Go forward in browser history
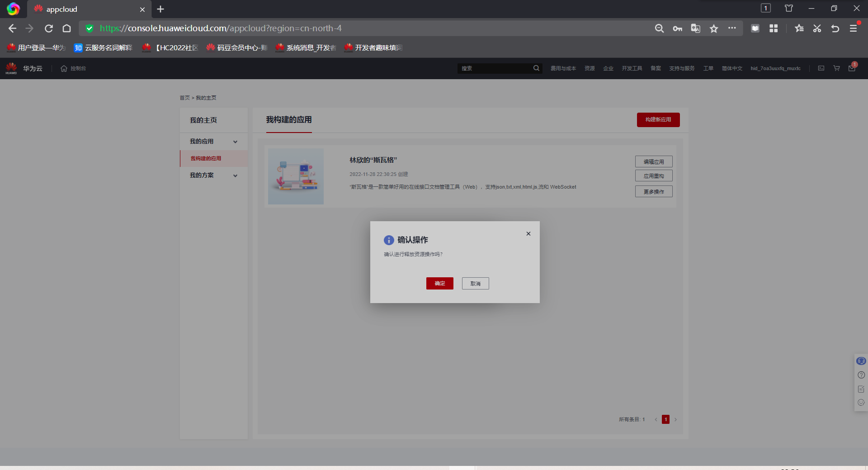 pyautogui.click(x=30, y=28)
